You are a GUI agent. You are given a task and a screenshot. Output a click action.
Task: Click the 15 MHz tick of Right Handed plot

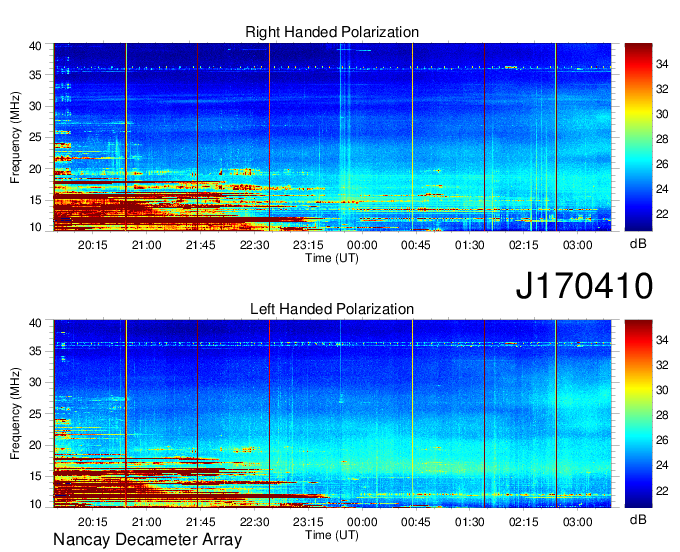35,200
